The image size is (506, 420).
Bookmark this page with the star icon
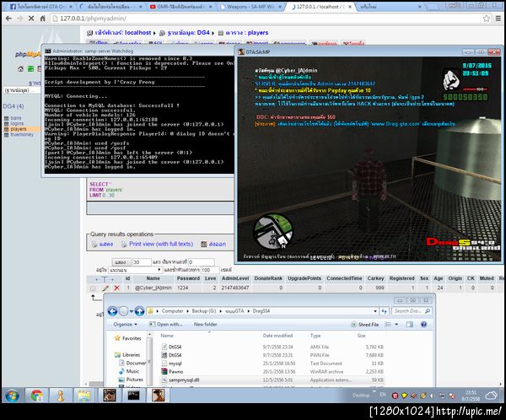coord(487,19)
